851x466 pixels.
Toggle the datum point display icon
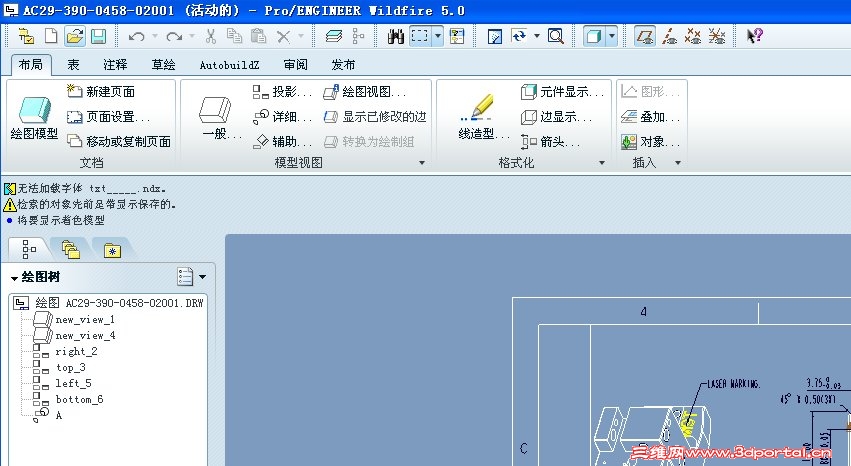693,36
